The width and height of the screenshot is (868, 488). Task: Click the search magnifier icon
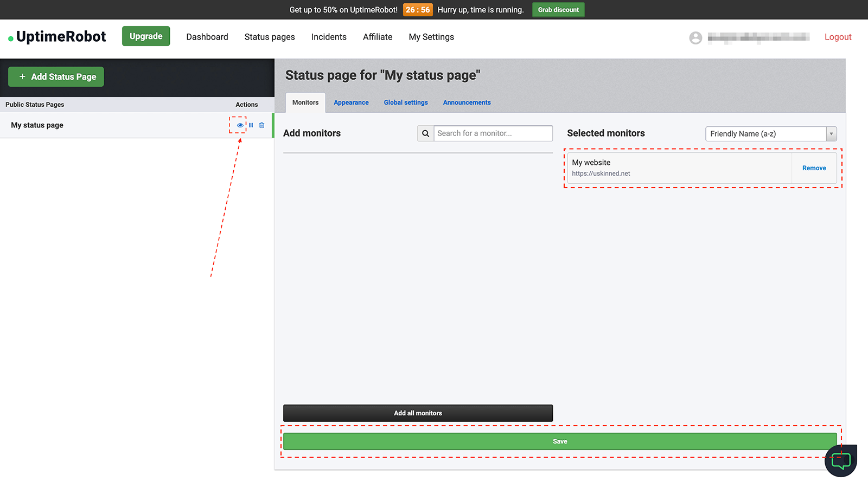(425, 133)
